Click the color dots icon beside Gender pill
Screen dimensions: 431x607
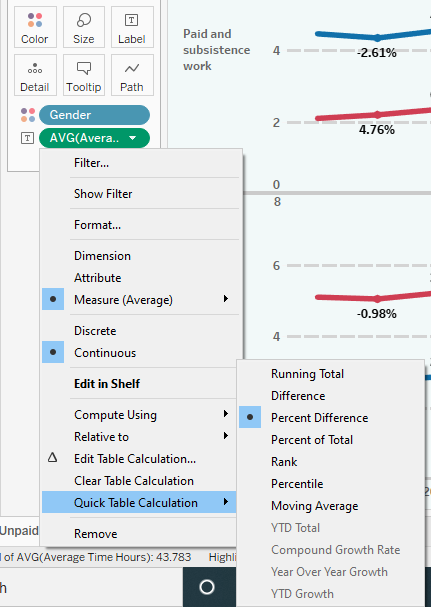point(27,115)
